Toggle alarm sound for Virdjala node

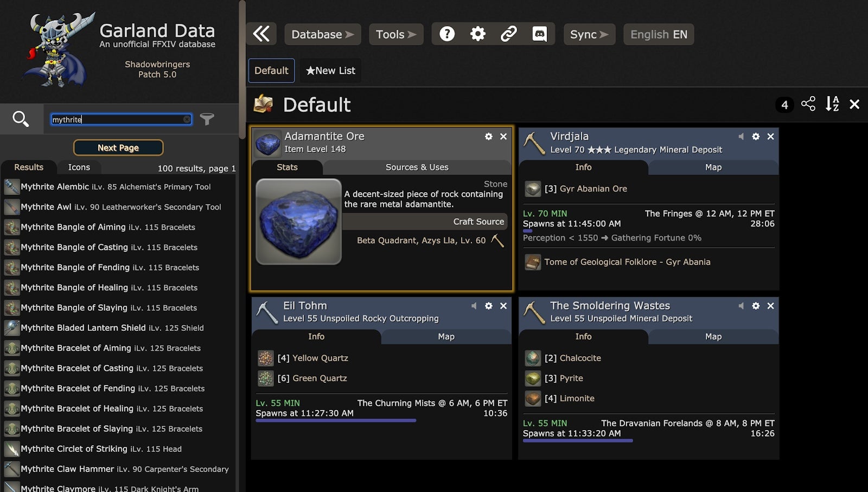pos(741,136)
